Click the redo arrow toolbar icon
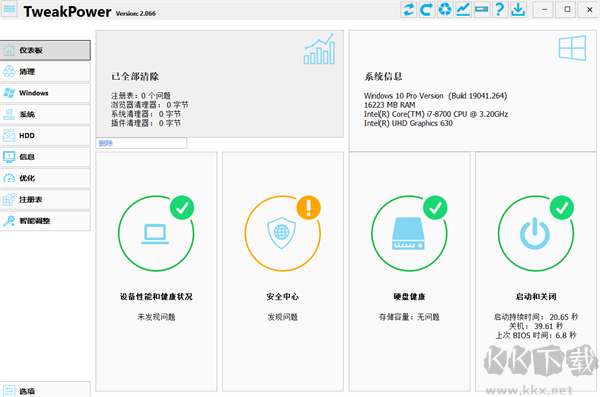The height and width of the screenshot is (397, 600). click(x=427, y=9)
